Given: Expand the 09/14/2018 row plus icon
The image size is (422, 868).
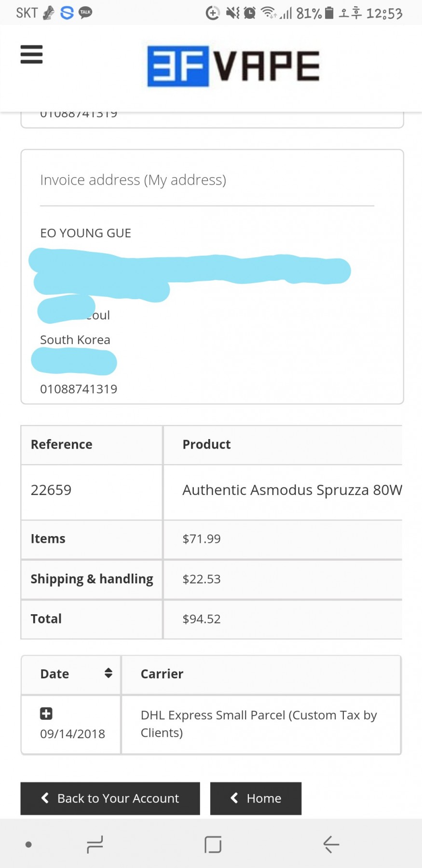Looking at the screenshot, I should click(46, 714).
